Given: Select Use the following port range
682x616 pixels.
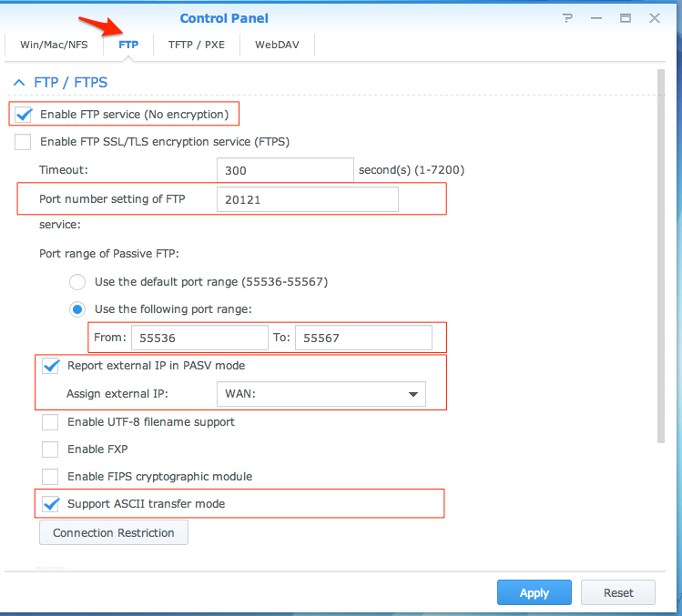Looking at the screenshot, I should (78, 309).
